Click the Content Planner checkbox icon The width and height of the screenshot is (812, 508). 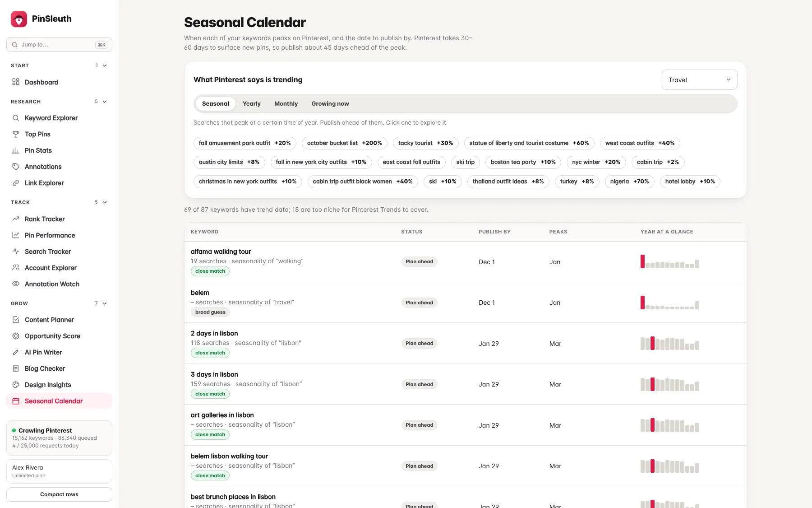(x=16, y=320)
